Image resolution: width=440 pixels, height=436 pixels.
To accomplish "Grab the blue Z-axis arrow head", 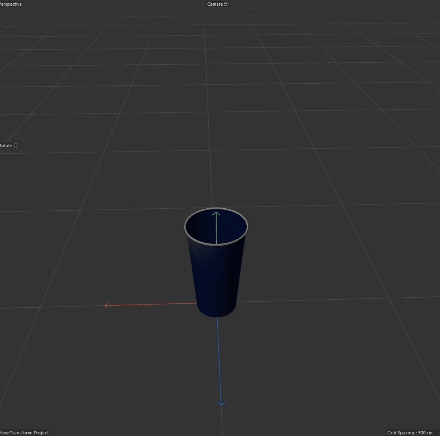I will tap(221, 403).
